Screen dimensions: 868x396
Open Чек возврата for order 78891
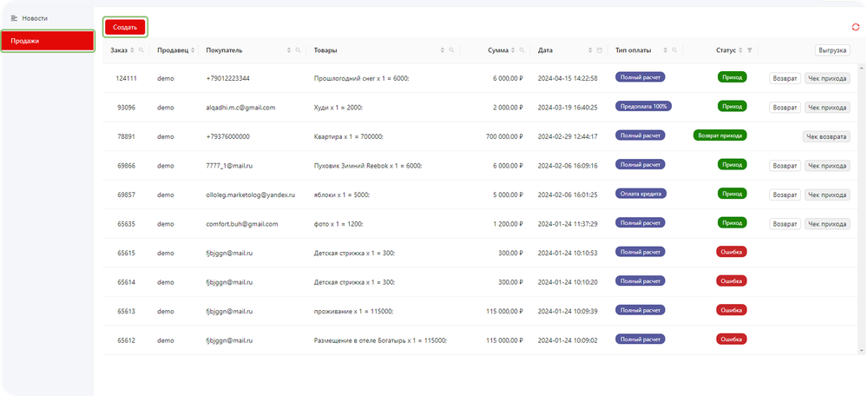(x=826, y=137)
